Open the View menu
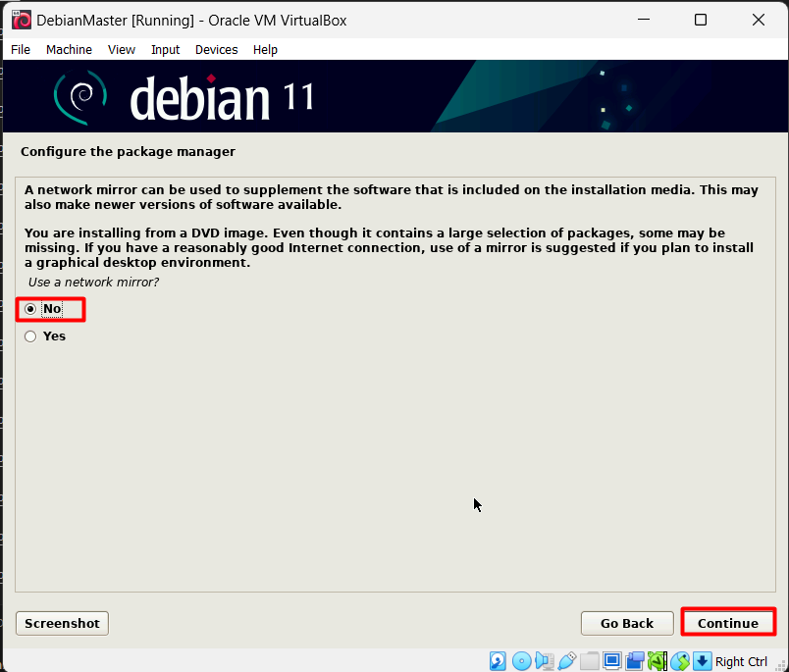789x672 pixels. 122,50
